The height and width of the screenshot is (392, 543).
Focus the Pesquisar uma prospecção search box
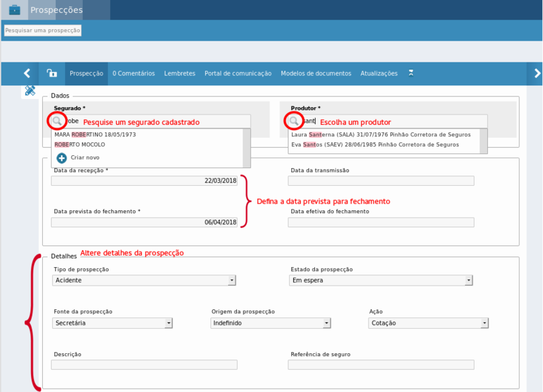43,31
